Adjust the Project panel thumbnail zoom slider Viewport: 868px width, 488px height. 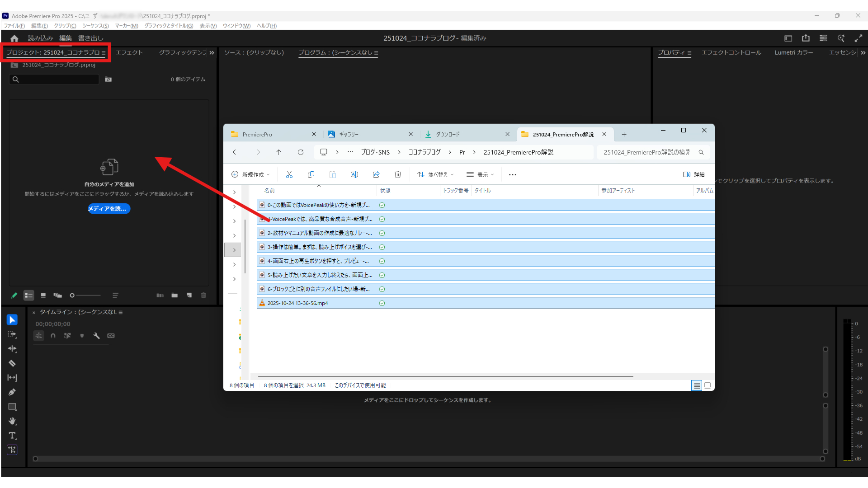click(85, 296)
